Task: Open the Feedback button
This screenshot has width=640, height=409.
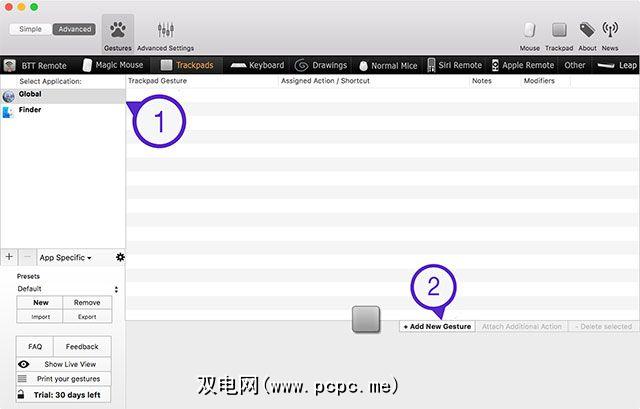Action: tap(82, 347)
